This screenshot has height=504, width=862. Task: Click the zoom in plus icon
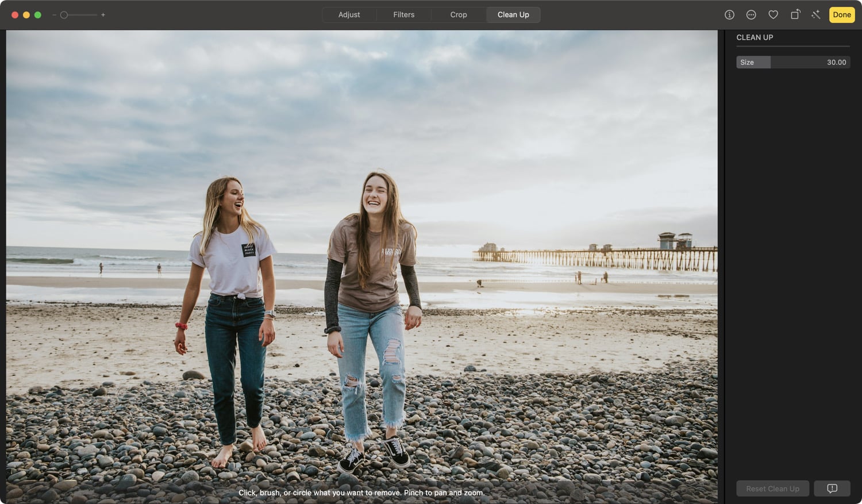[x=103, y=15]
